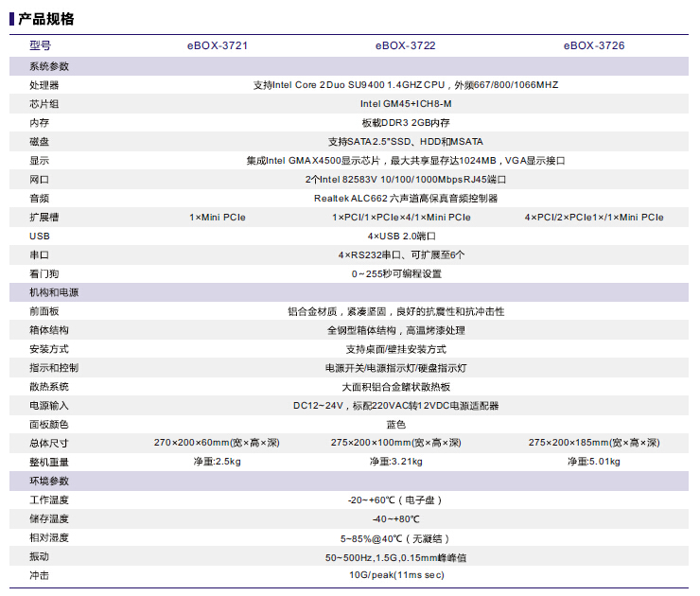
Task: Click the 机构和电源 section header row
Action: click(x=54, y=292)
